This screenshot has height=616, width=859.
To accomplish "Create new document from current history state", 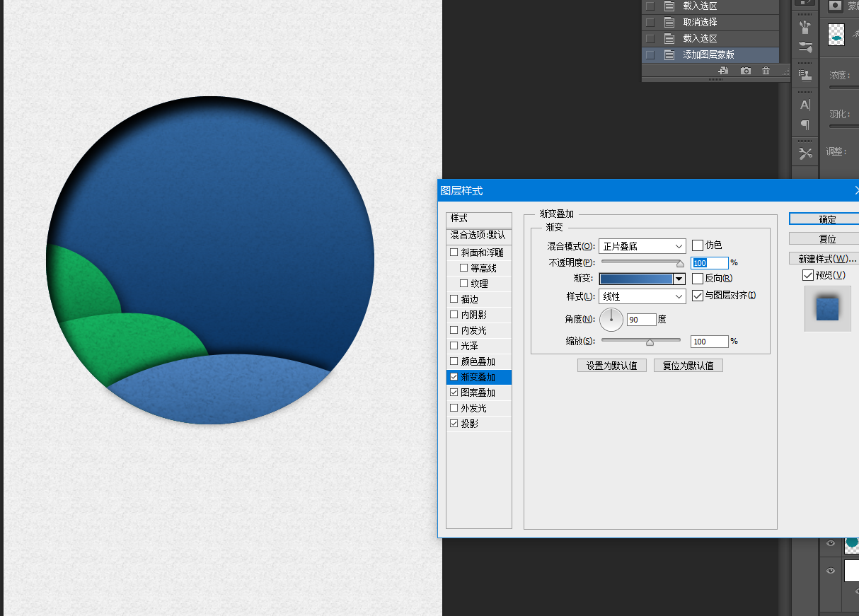I will [x=723, y=71].
